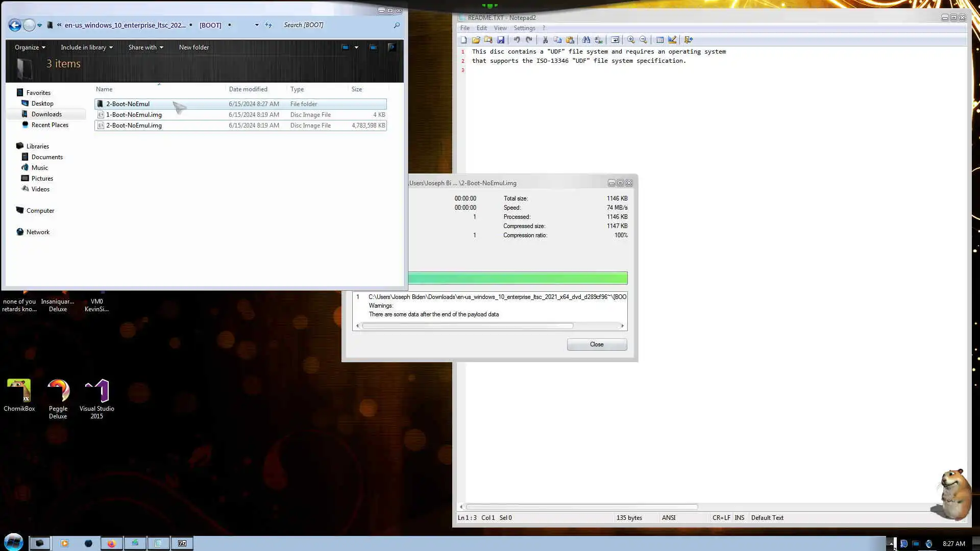
Task: Expand the Share with dropdown
Action: pos(145,47)
